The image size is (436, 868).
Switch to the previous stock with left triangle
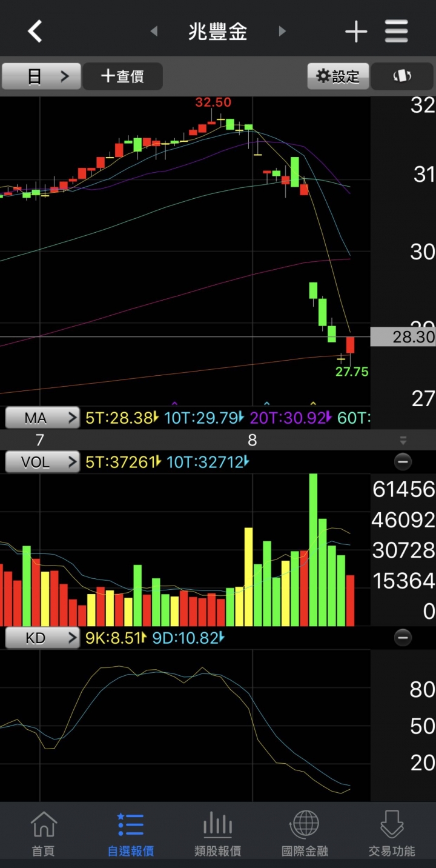click(x=154, y=31)
